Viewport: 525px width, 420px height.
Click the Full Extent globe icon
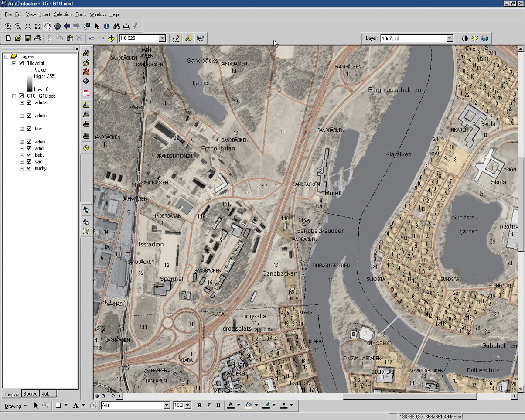57,26
